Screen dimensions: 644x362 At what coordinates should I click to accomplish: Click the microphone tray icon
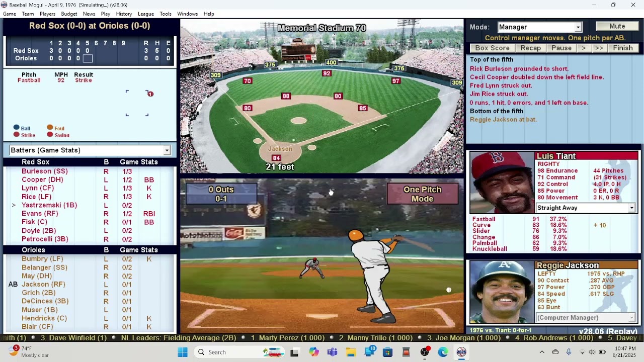569,352
